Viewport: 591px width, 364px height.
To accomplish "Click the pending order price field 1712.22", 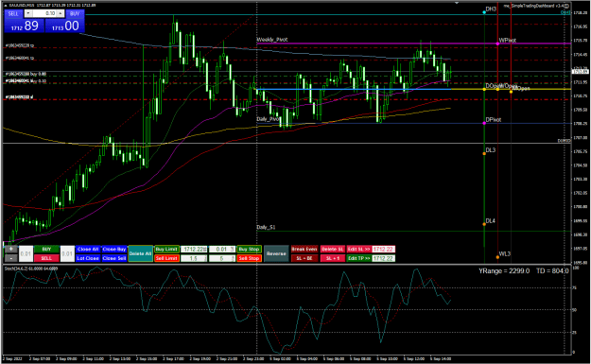I will [194, 249].
